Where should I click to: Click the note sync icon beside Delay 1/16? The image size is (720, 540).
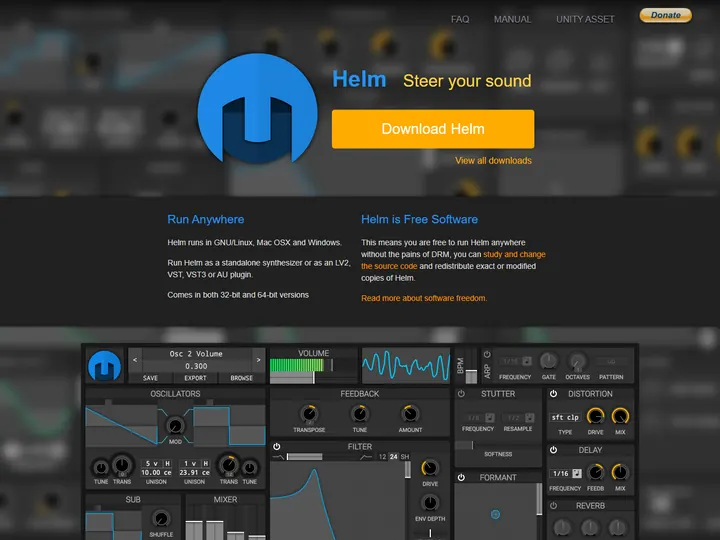pyautogui.click(x=577, y=473)
